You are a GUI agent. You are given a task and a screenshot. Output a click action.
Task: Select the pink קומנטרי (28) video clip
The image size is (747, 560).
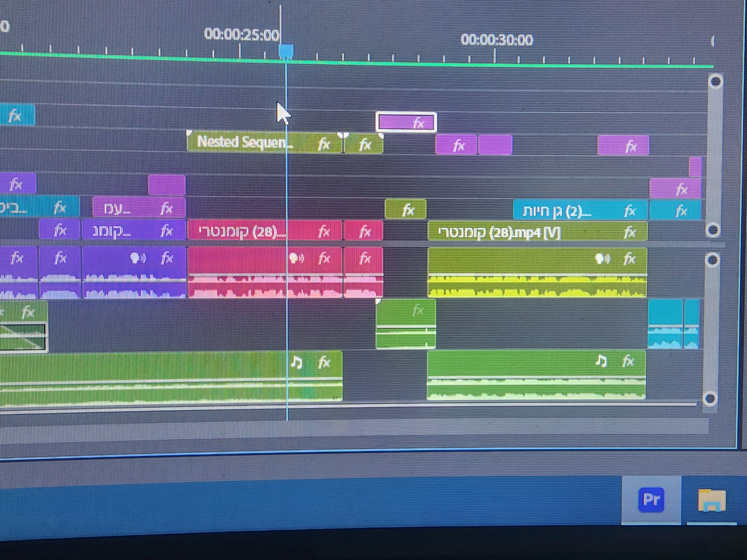tap(236, 232)
